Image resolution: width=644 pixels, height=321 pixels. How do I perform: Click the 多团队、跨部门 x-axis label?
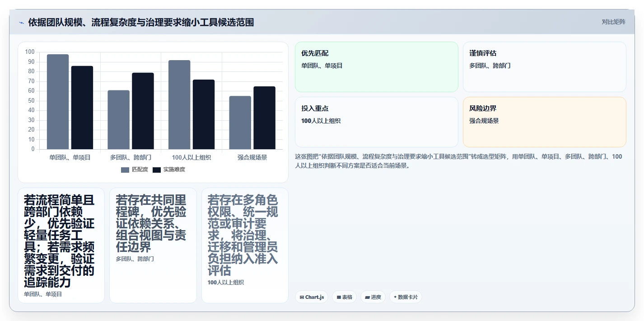(x=131, y=158)
